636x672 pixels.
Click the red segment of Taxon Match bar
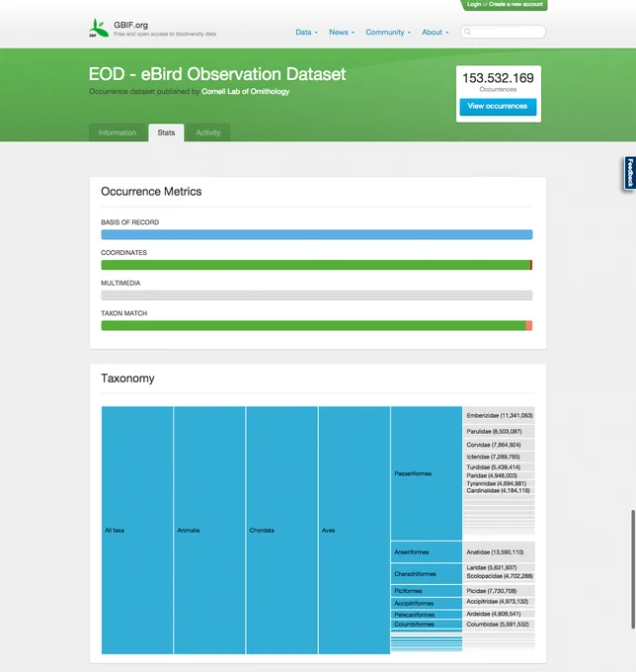(529, 325)
